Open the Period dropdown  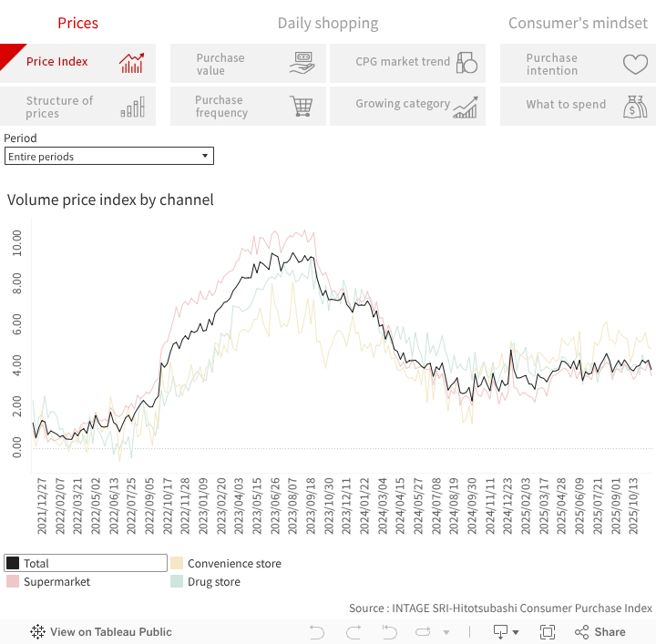coord(109,156)
